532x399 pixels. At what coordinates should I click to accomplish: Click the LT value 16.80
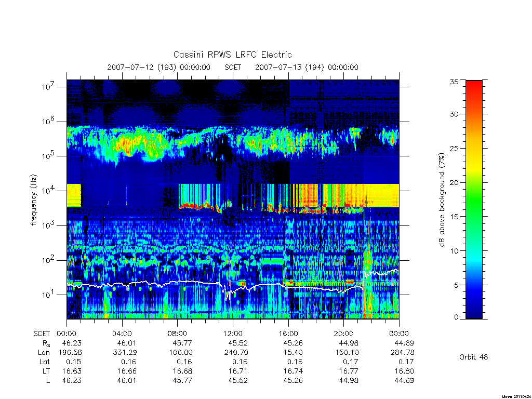point(404,371)
